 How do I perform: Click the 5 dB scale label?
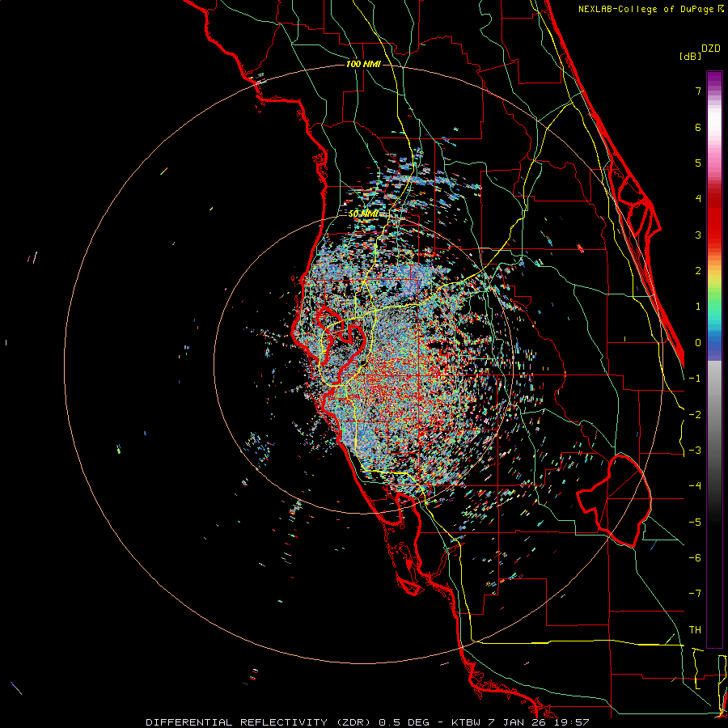(x=698, y=163)
